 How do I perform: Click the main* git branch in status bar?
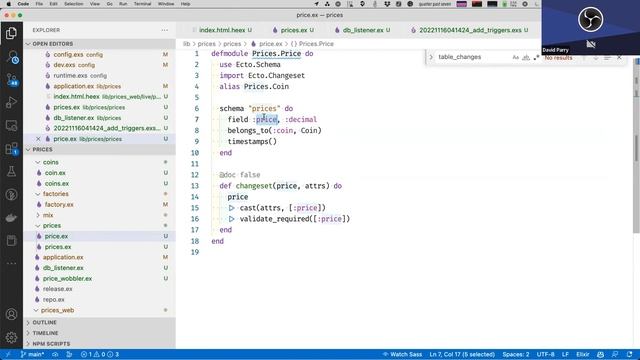click(x=32, y=354)
